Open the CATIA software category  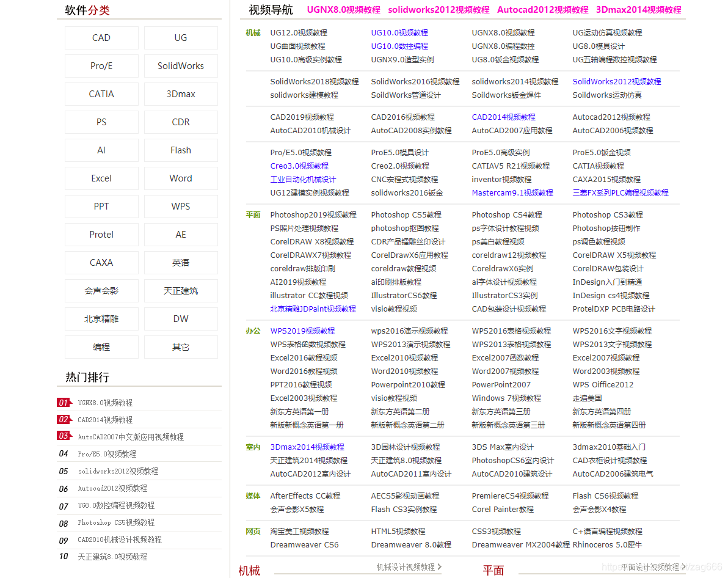click(101, 93)
